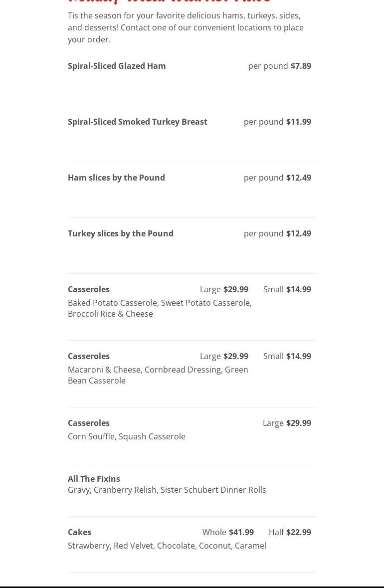This screenshot has width=384, height=588.
Task: Click the price for Turkey slices
Action: [x=298, y=233]
